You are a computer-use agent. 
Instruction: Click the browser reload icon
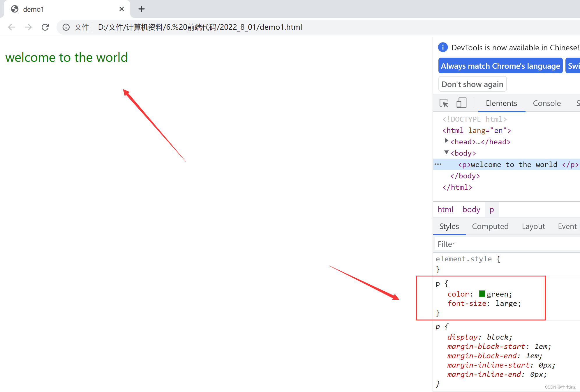point(45,27)
